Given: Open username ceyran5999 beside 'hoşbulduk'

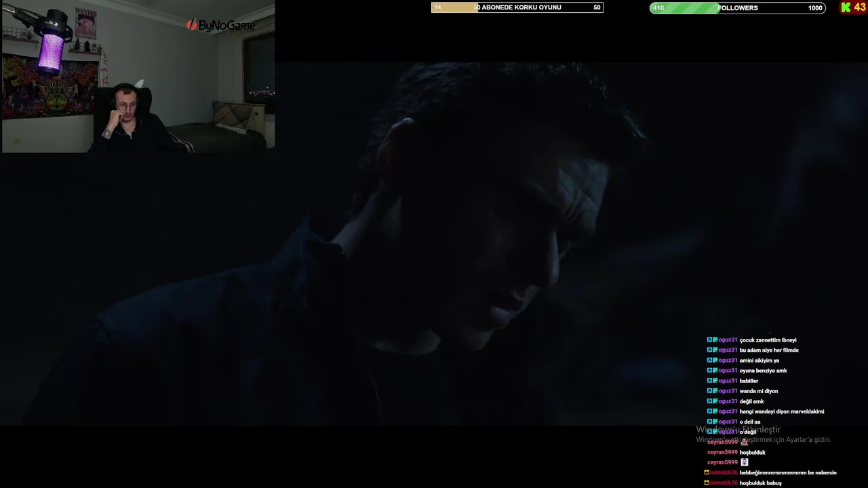Looking at the screenshot, I should click(722, 452).
